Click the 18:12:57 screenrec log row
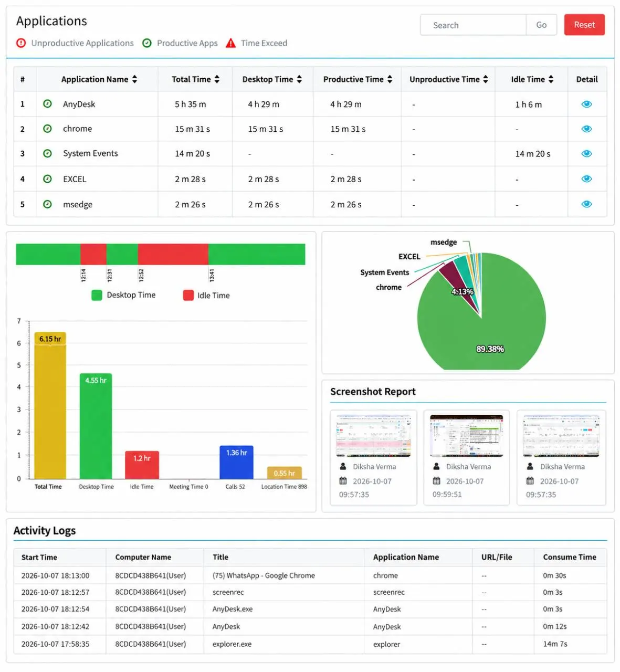Screen dimensions: 620x672 coord(310,592)
